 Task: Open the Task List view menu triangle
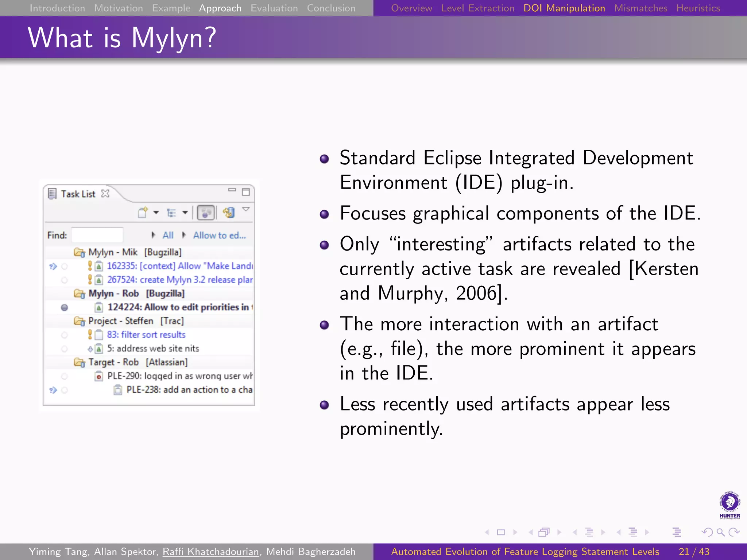(246, 209)
